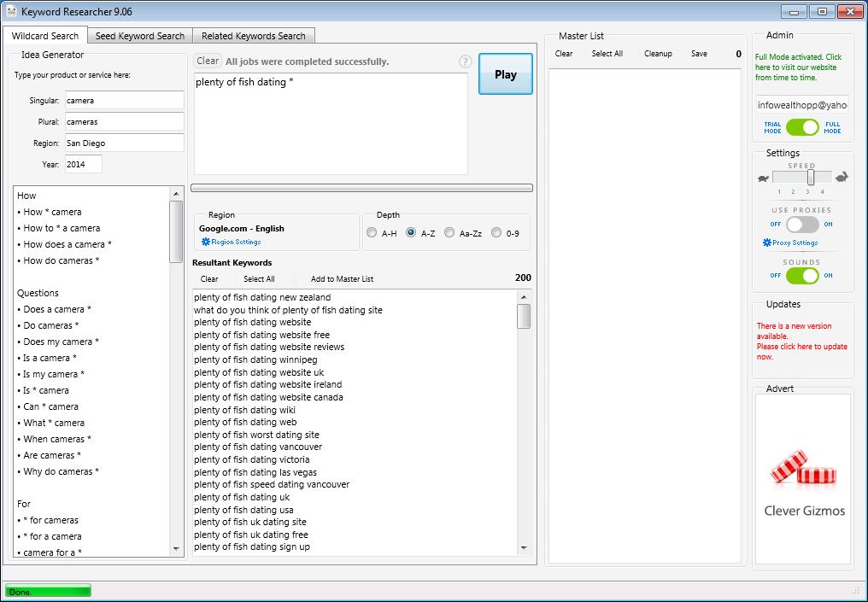Focus the Plural input field
The height and width of the screenshot is (602, 868).
coord(124,122)
